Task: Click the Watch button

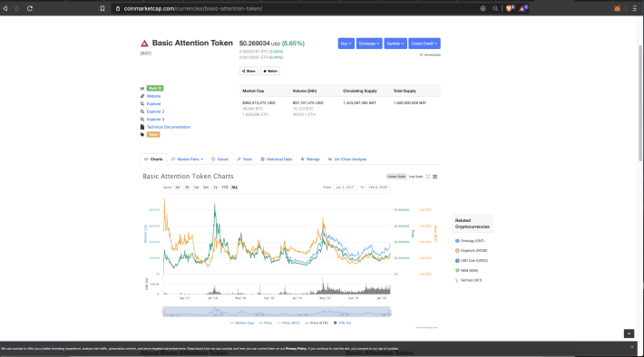Action: 270,71
